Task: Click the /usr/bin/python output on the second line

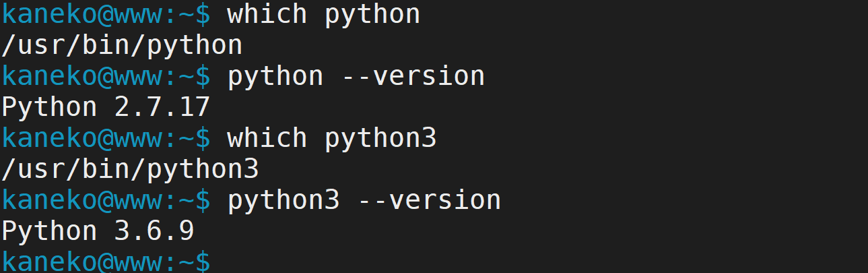Action: 121,45
